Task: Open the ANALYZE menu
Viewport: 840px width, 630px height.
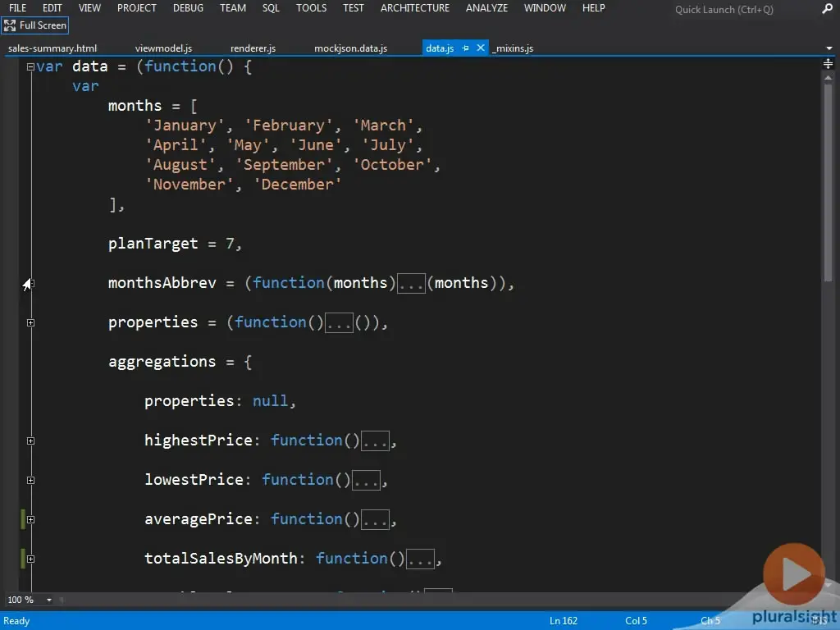Action: [x=487, y=8]
